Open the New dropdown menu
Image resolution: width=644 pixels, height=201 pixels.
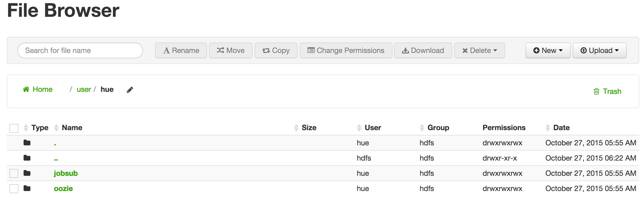pos(548,50)
